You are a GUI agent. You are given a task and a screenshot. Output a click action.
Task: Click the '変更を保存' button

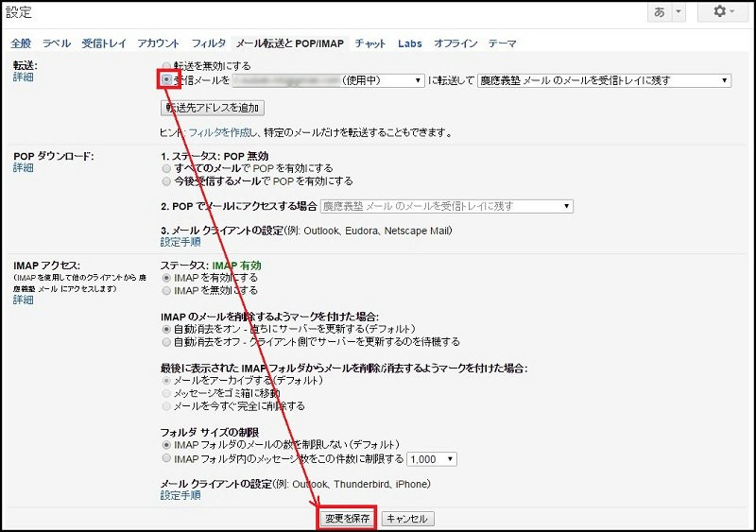click(x=347, y=519)
